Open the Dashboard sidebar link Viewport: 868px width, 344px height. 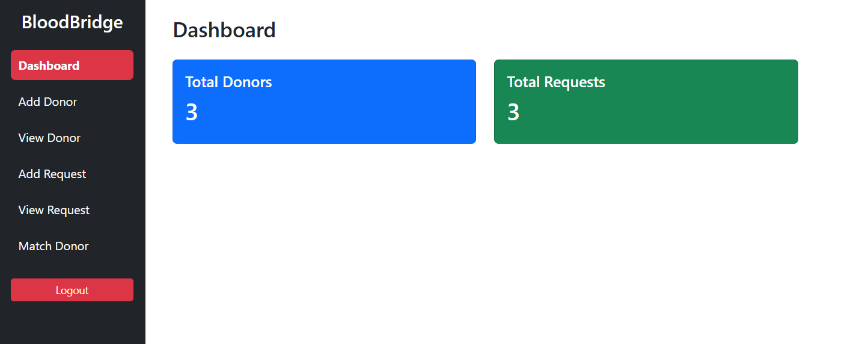72,66
